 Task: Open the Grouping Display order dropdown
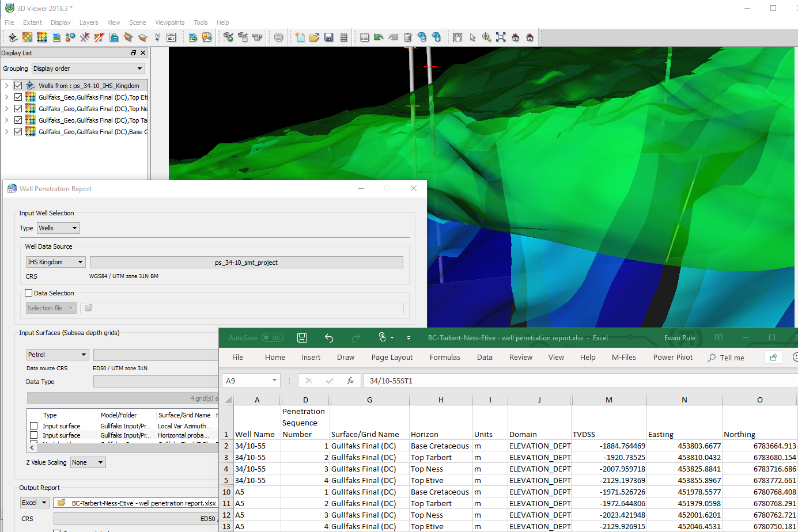[x=88, y=69]
